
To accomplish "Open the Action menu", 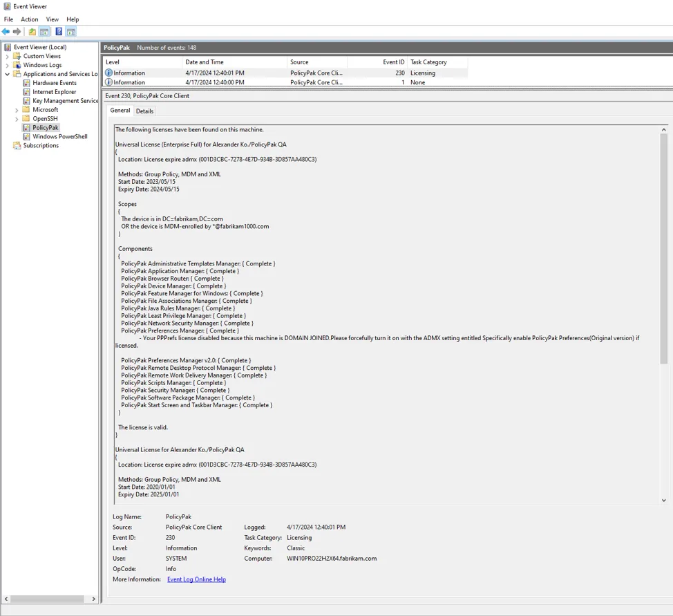I will 30,19.
